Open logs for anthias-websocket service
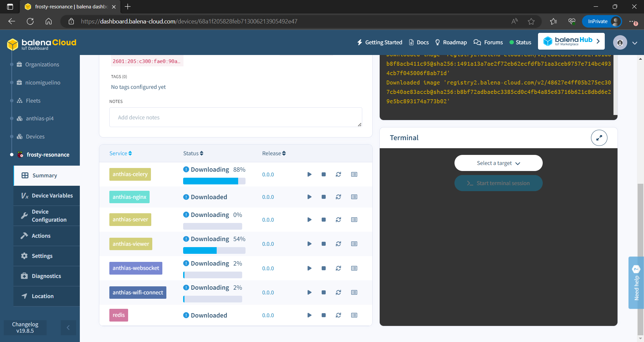The width and height of the screenshot is (644, 342). 354,268
